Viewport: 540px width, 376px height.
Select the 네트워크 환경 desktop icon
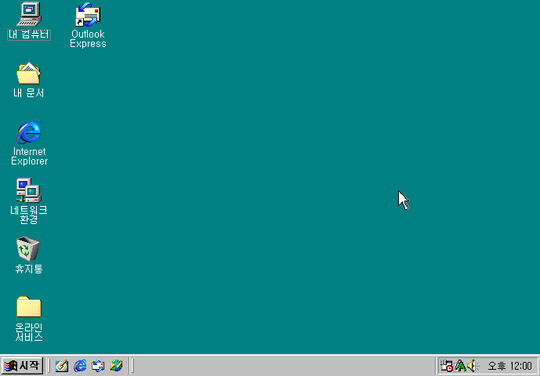pos(29,201)
